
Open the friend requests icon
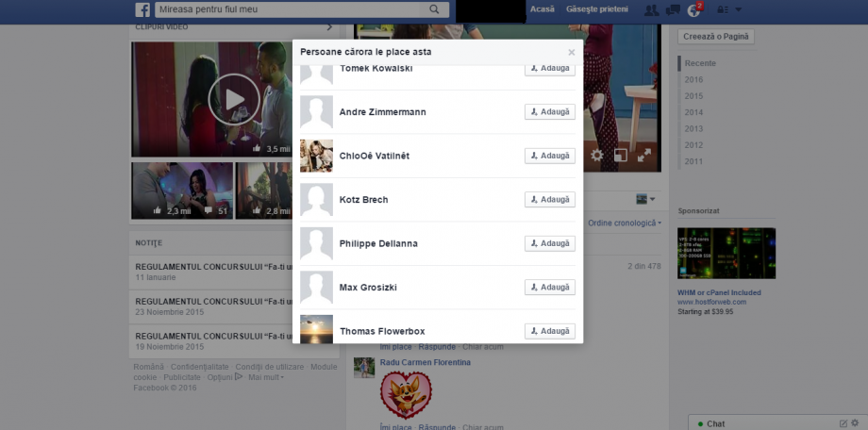(652, 9)
